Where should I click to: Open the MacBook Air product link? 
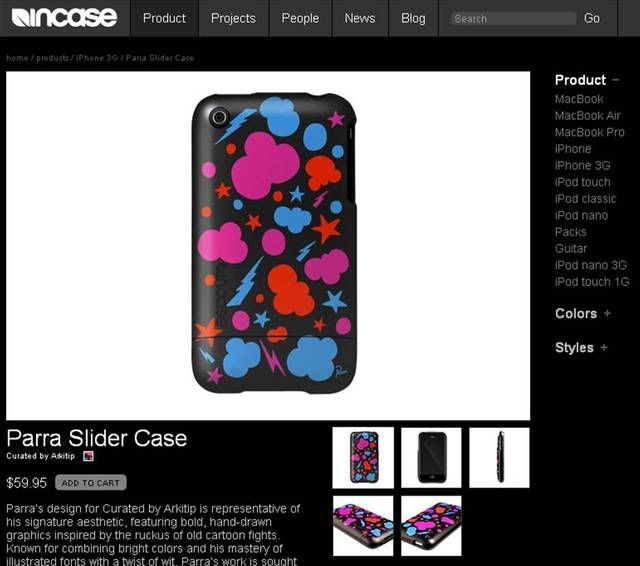coord(587,116)
